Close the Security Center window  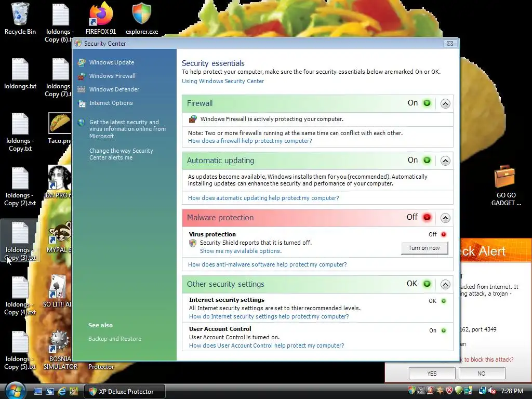pos(450,44)
